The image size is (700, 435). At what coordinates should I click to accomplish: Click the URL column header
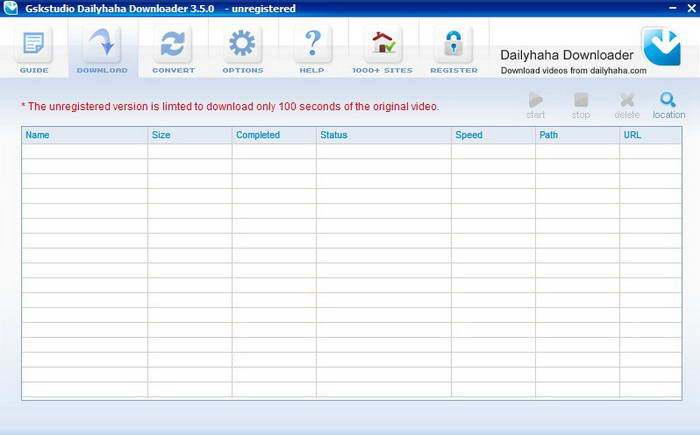(651, 135)
